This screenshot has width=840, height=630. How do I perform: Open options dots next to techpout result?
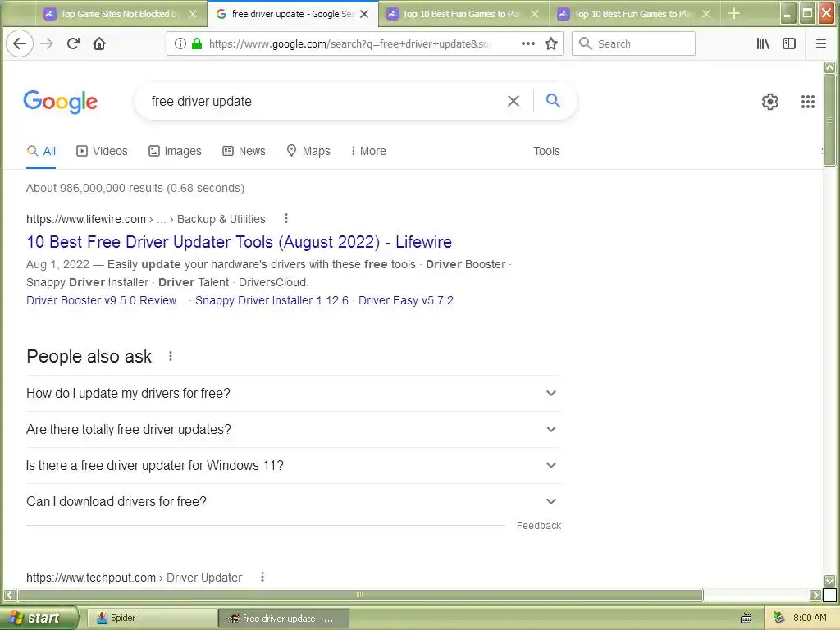click(262, 577)
